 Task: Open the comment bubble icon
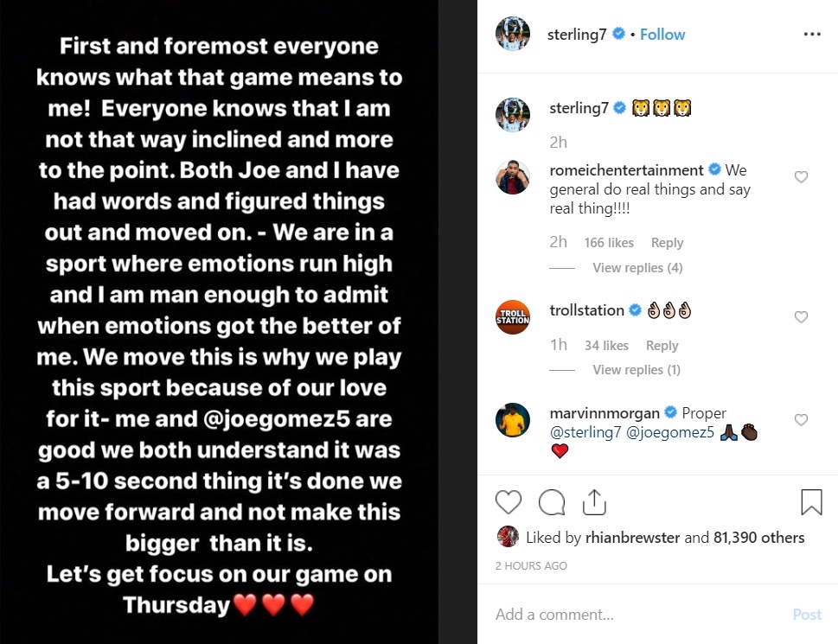point(551,502)
